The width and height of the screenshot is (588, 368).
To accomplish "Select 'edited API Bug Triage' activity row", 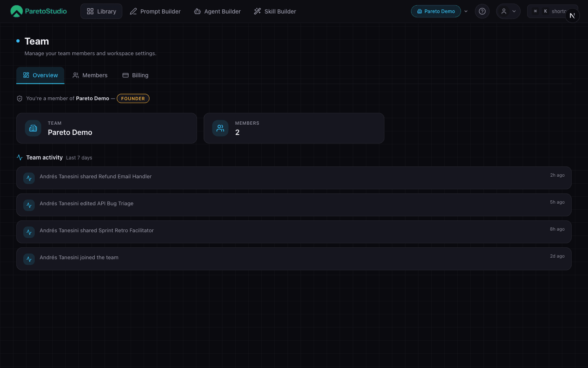I will 294,205.
